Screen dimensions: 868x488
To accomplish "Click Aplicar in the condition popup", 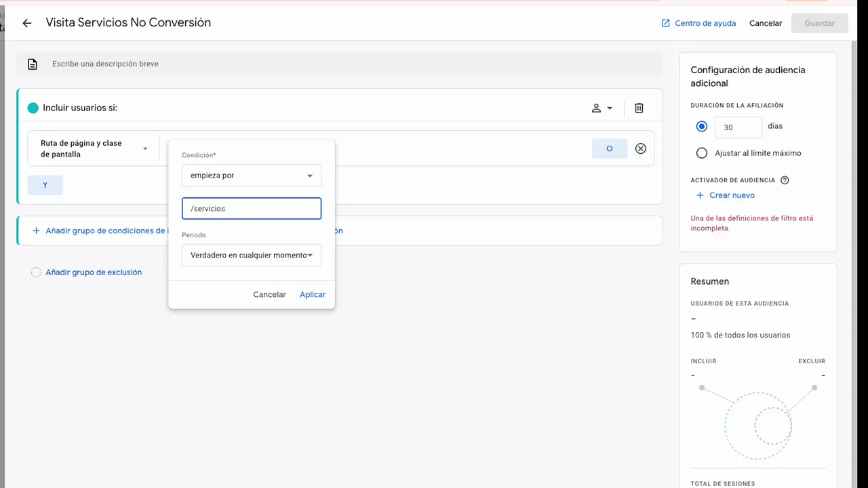I will pos(313,294).
